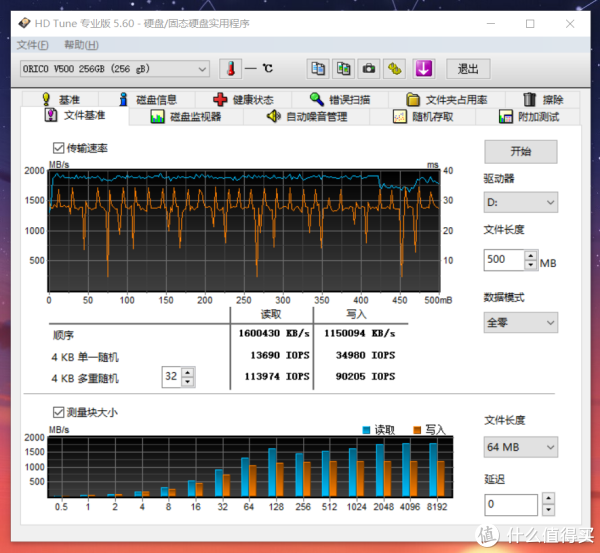Image resolution: width=600 pixels, height=553 pixels.
Task: Decrease the 32 queue depth stepper
Action: pyautogui.click(x=188, y=382)
